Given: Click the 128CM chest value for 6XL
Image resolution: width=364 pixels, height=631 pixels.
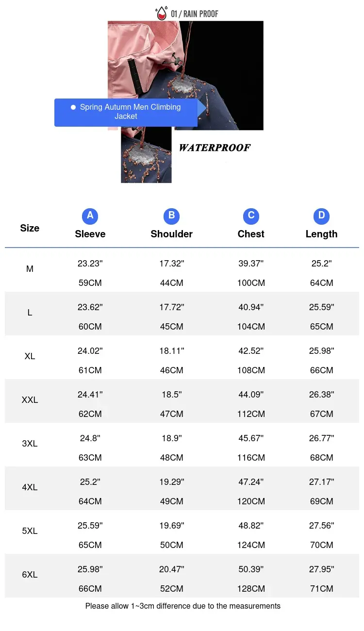Looking at the screenshot, I should tap(251, 589).
